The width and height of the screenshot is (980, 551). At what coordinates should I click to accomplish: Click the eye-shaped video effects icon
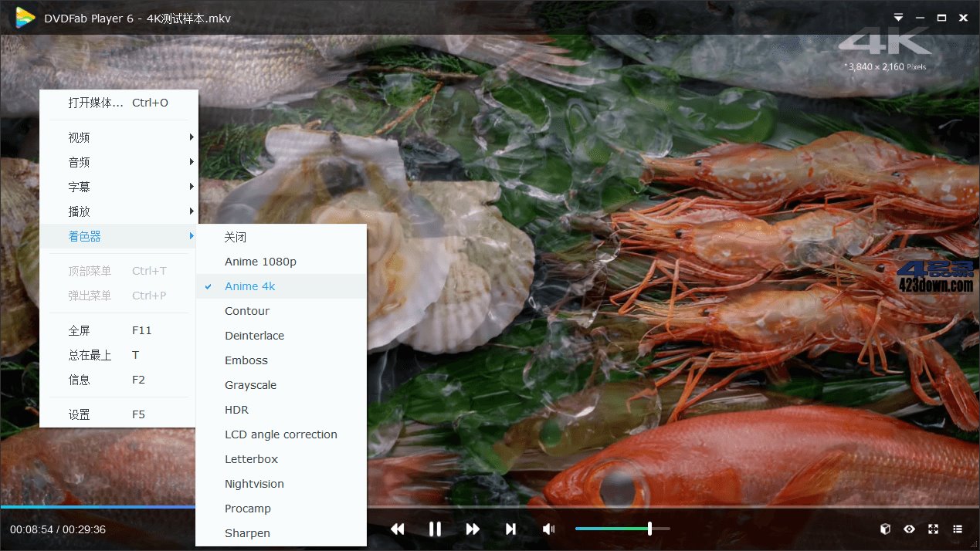click(x=910, y=529)
